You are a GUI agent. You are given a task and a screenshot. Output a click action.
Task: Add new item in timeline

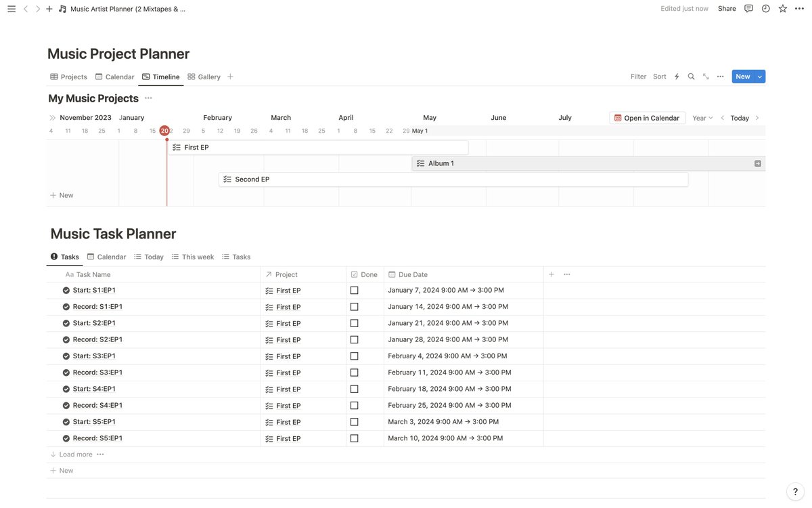pos(62,195)
